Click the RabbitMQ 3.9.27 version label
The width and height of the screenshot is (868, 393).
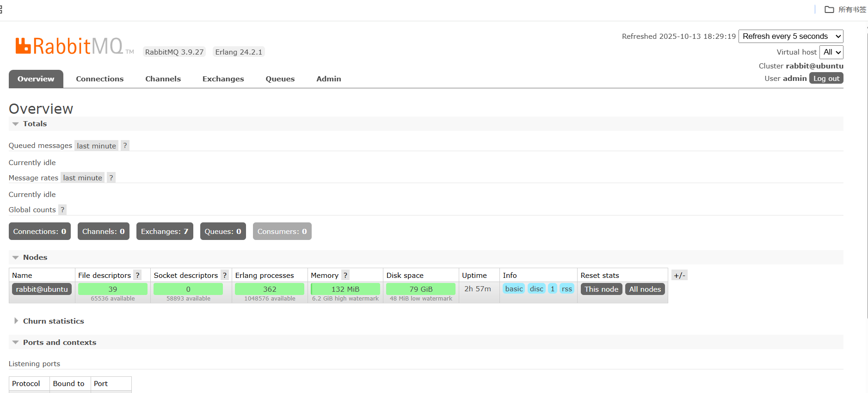[174, 52]
